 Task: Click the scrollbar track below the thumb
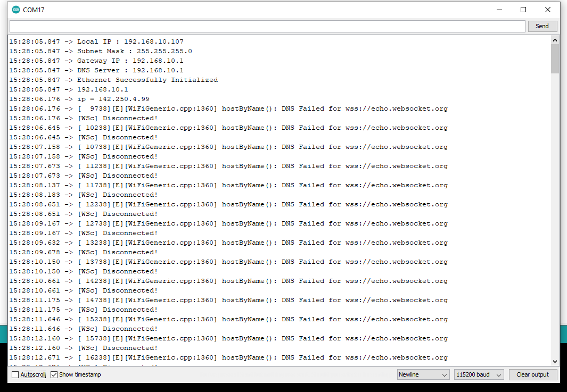[555, 213]
